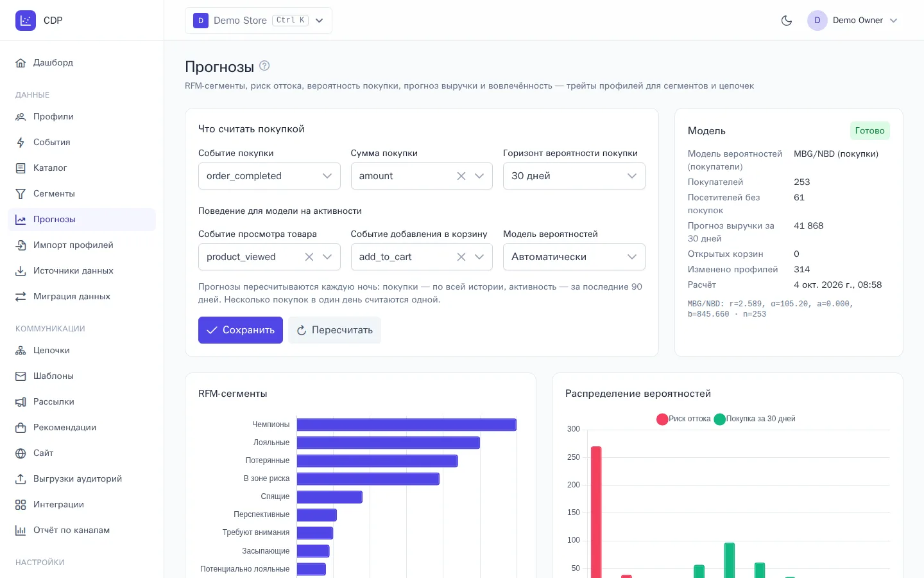Open the Сегменты menu item

point(82,194)
